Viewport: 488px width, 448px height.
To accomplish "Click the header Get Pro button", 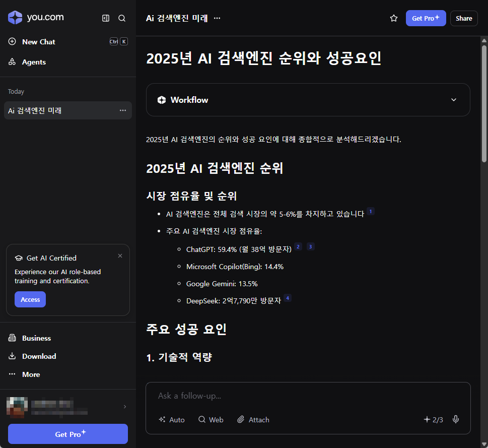I will pyautogui.click(x=426, y=18).
